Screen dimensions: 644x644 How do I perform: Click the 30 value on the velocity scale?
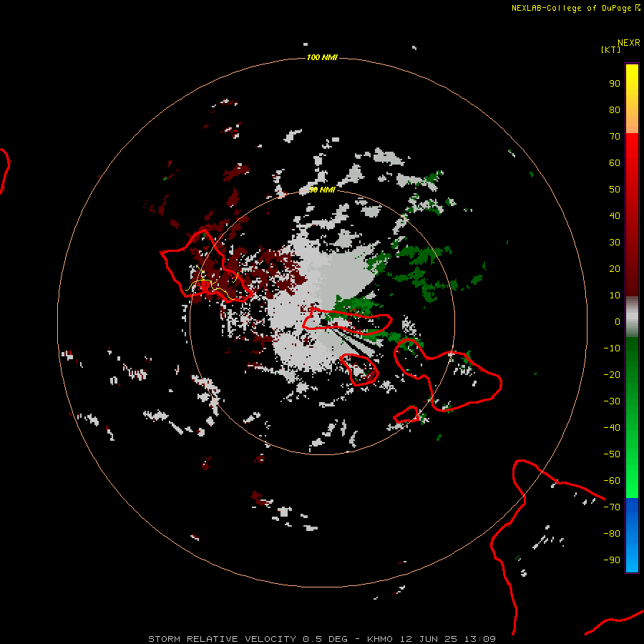(615, 243)
